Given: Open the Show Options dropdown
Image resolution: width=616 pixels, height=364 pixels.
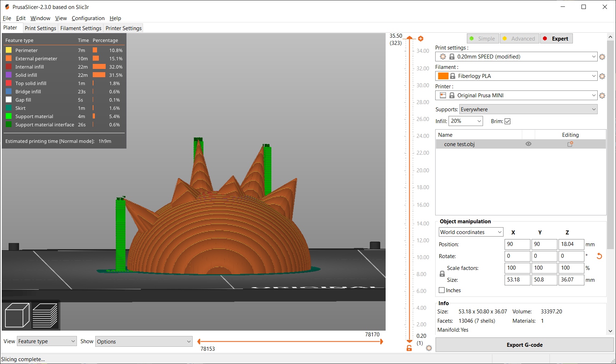Looking at the screenshot, I should 144,341.
